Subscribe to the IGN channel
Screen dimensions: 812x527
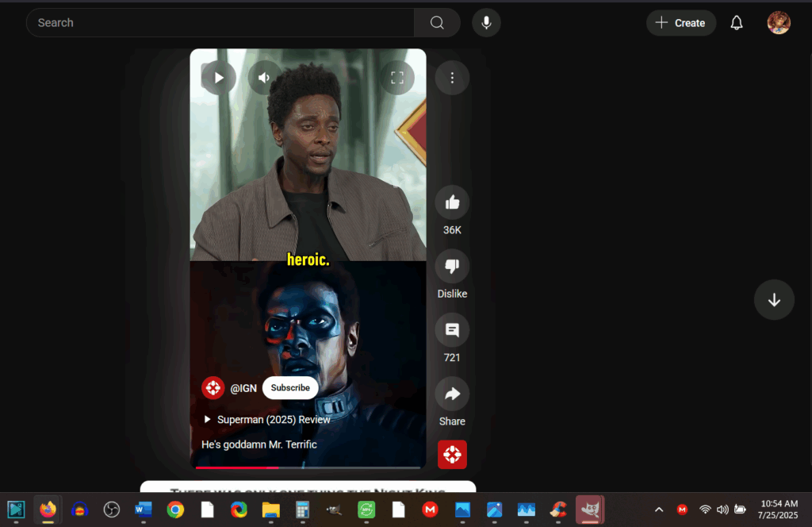tap(290, 387)
